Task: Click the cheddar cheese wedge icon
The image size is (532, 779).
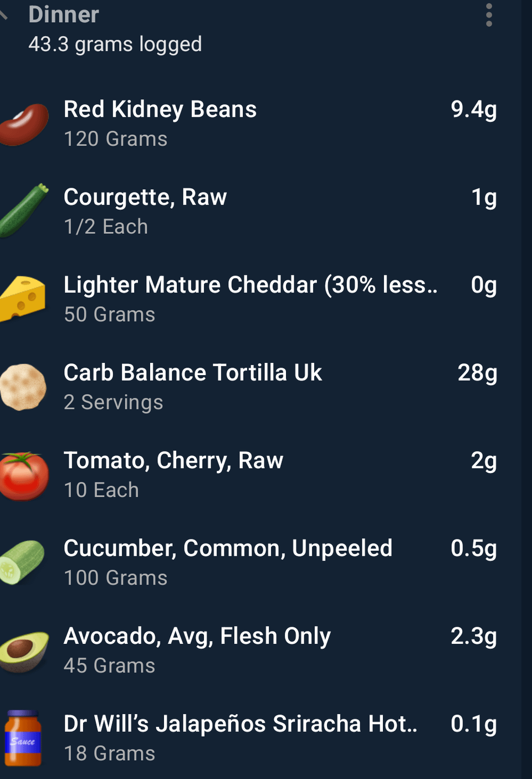Action: 23,299
